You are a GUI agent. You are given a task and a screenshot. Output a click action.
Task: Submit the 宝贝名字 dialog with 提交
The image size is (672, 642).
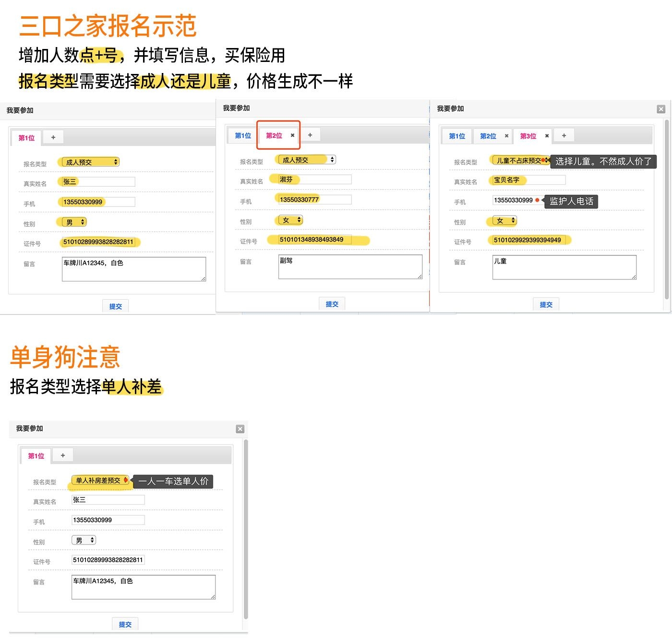click(546, 304)
